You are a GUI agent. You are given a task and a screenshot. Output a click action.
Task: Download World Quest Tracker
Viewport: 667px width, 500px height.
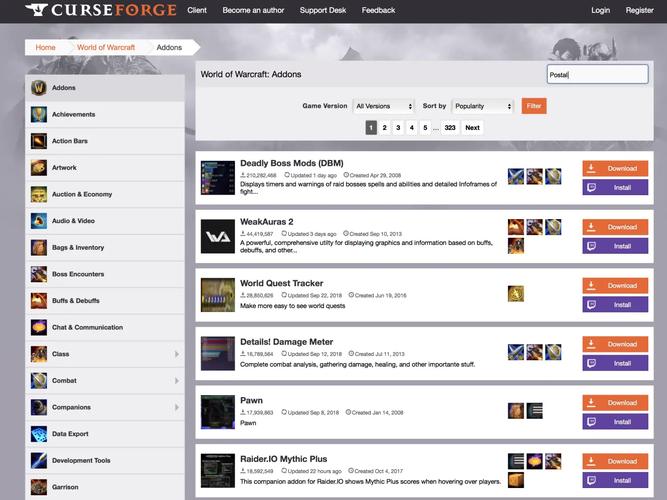pyautogui.click(x=615, y=286)
